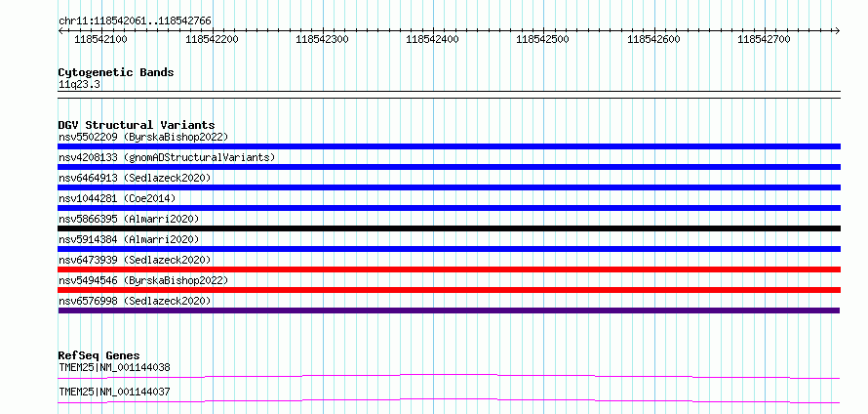Open variant nsv5866395 (Almarri2020) label

[129, 219]
